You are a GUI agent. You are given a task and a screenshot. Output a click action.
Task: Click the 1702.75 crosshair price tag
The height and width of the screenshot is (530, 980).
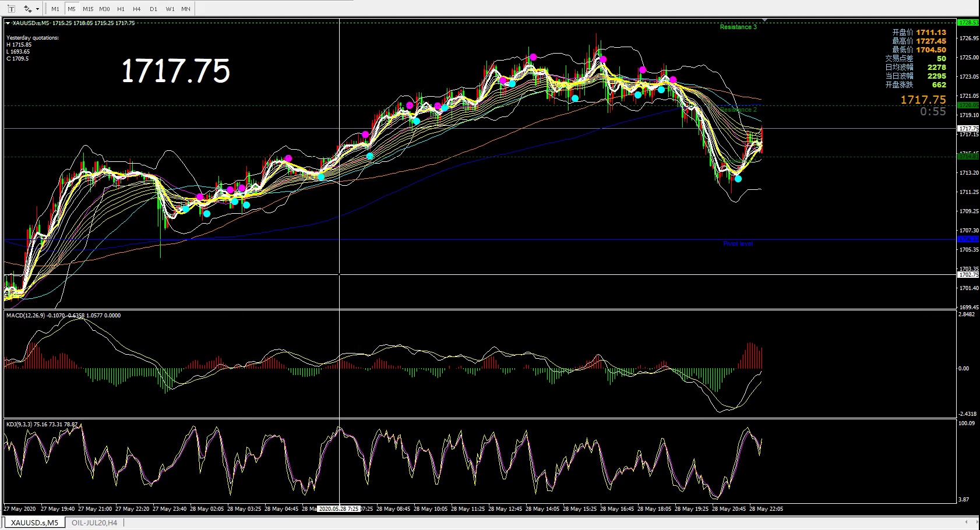point(968,275)
